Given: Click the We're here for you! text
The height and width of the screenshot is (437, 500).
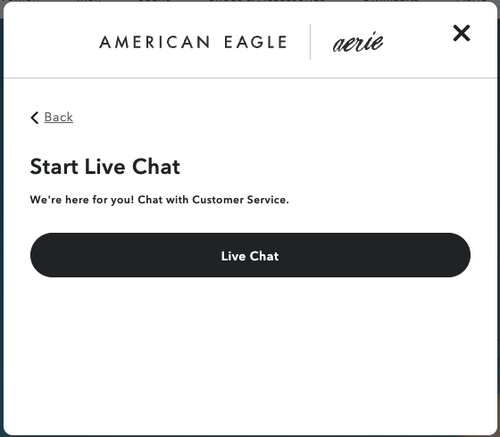Looking at the screenshot, I should pos(82,200).
